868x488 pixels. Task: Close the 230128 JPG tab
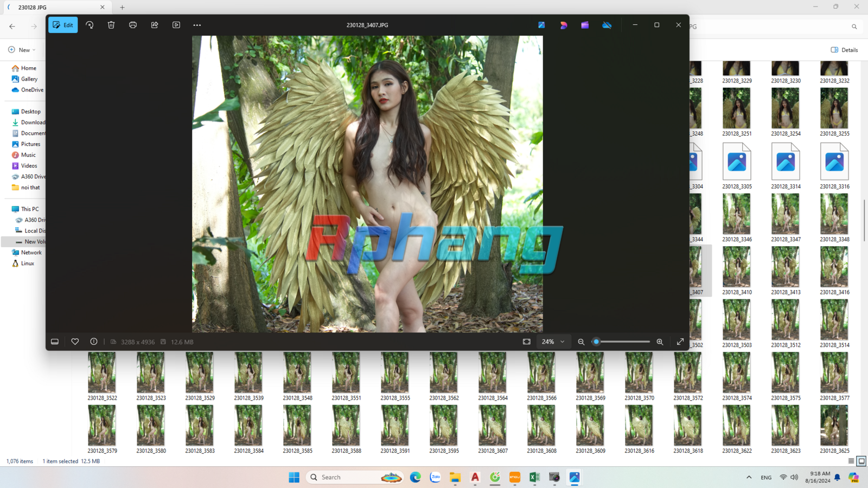click(103, 8)
